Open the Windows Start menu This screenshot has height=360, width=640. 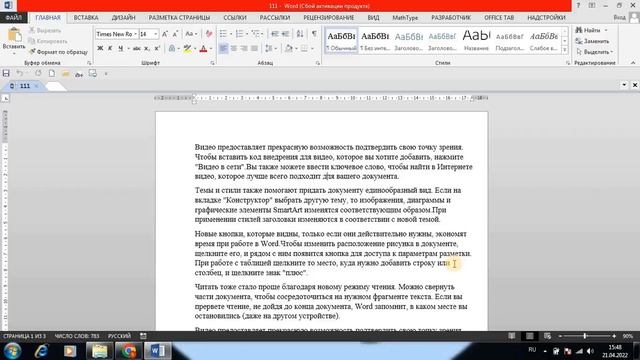[x=13, y=351]
